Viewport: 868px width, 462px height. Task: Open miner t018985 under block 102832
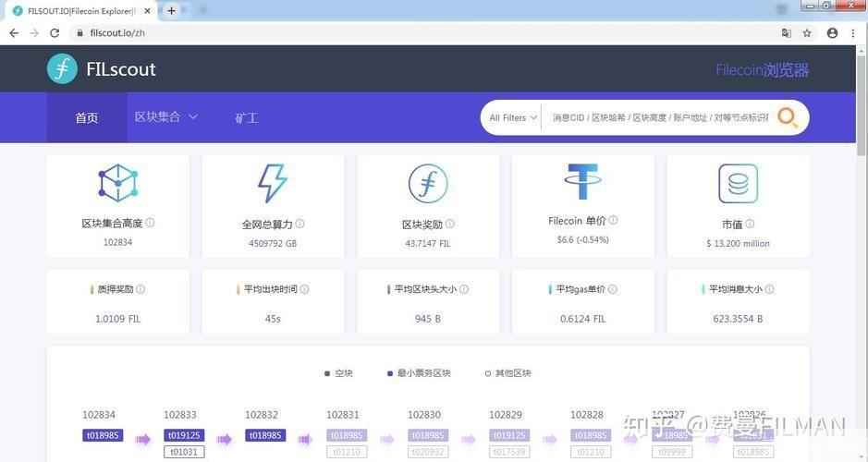tap(265, 435)
